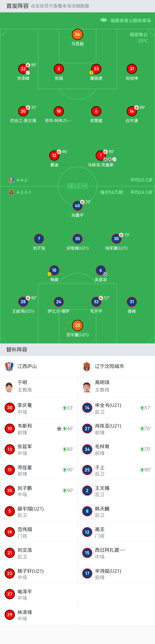Image resolution: width=155 pixels, height=644 pixels.
Task: Tap player 曼迪 number 12 badge
Action: 54,156
